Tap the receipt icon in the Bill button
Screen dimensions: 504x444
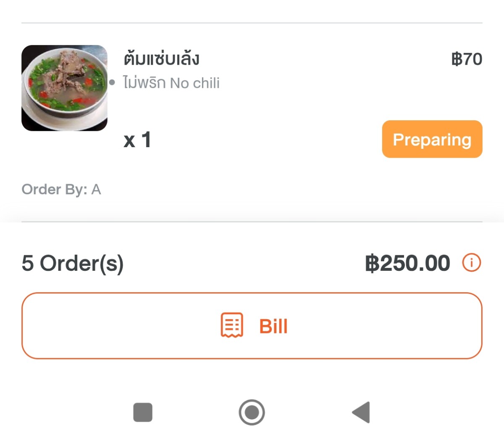232,325
